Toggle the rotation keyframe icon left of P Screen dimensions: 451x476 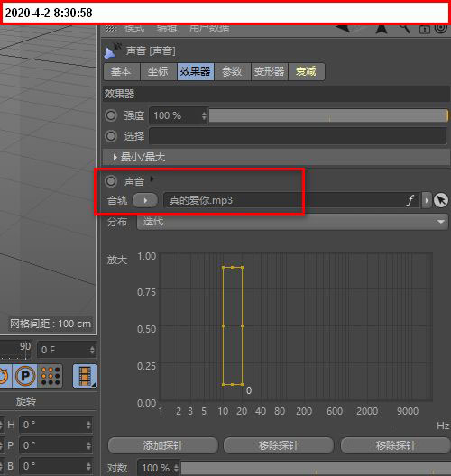tap(5, 376)
